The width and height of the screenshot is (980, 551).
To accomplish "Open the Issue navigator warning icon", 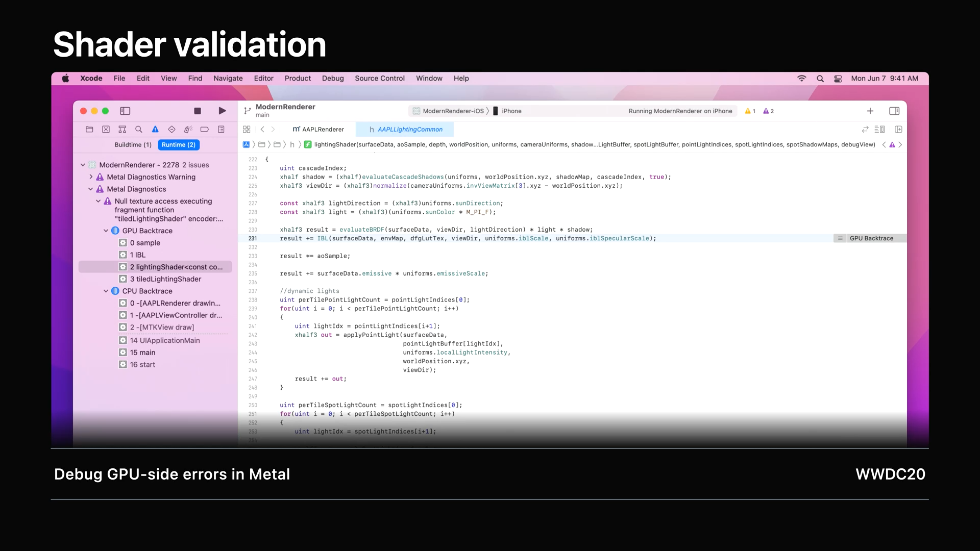I will pyautogui.click(x=155, y=130).
